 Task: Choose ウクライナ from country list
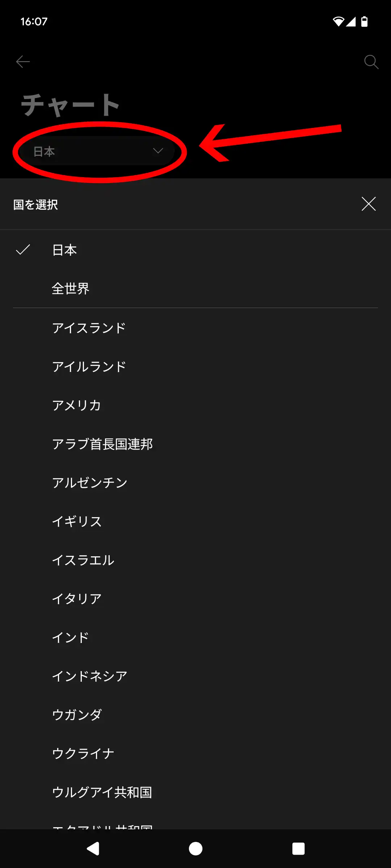(x=83, y=754)
